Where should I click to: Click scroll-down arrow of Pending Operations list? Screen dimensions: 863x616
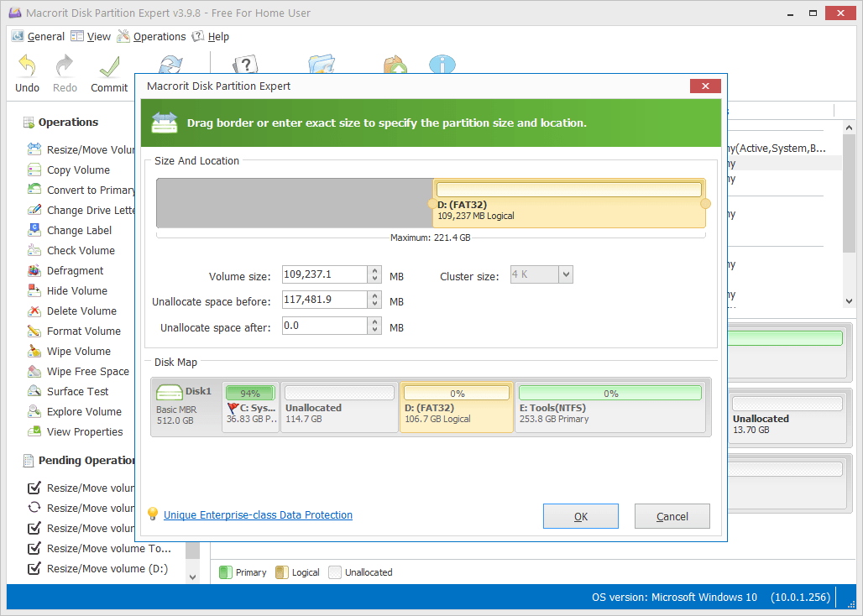click(x=192, y=577)
